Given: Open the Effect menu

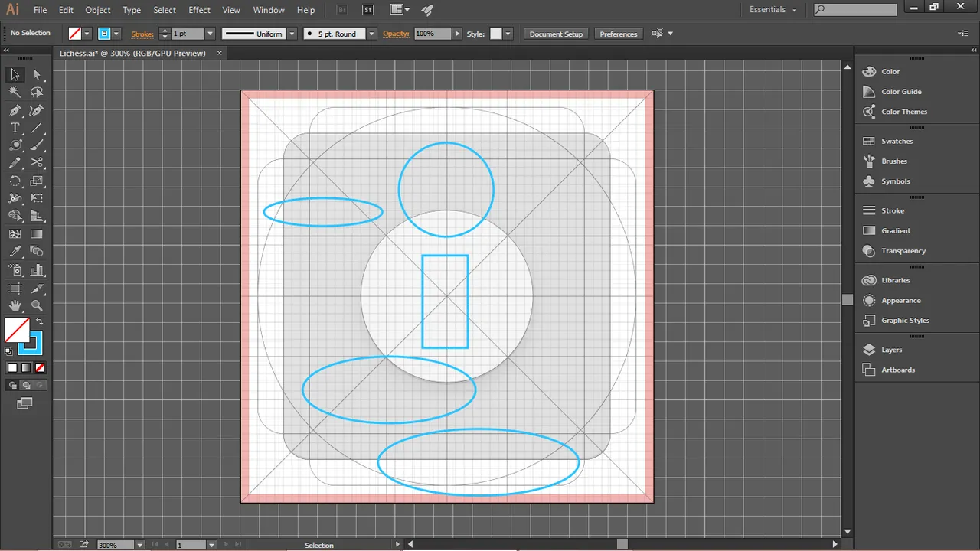Looking at the screenshot, I should [199, 10].
